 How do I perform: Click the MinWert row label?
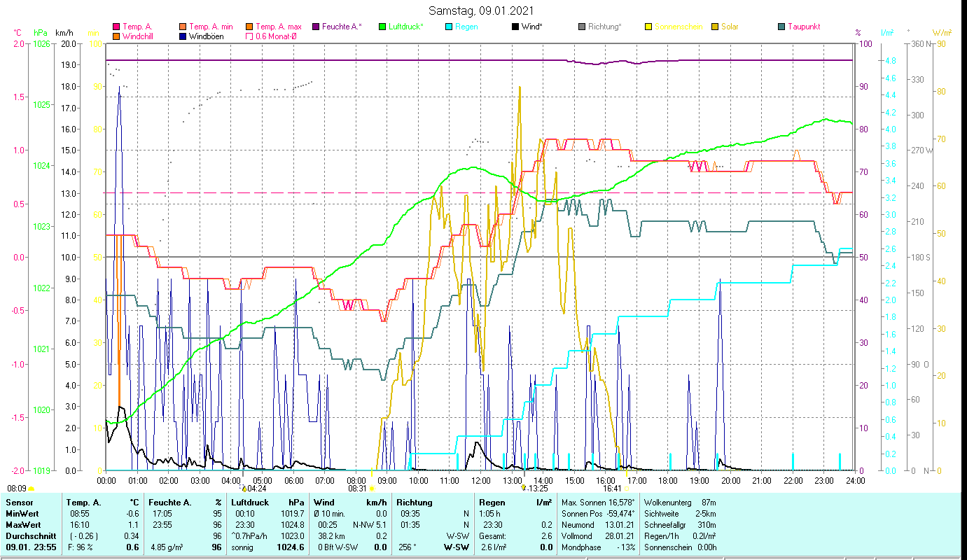click(x=24, y=514)
